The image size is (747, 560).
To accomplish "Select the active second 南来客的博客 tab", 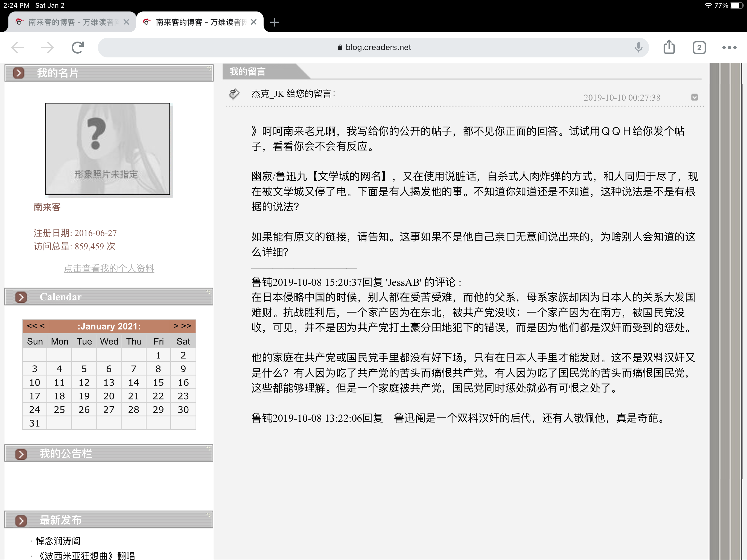I will (x=199, y=22).
